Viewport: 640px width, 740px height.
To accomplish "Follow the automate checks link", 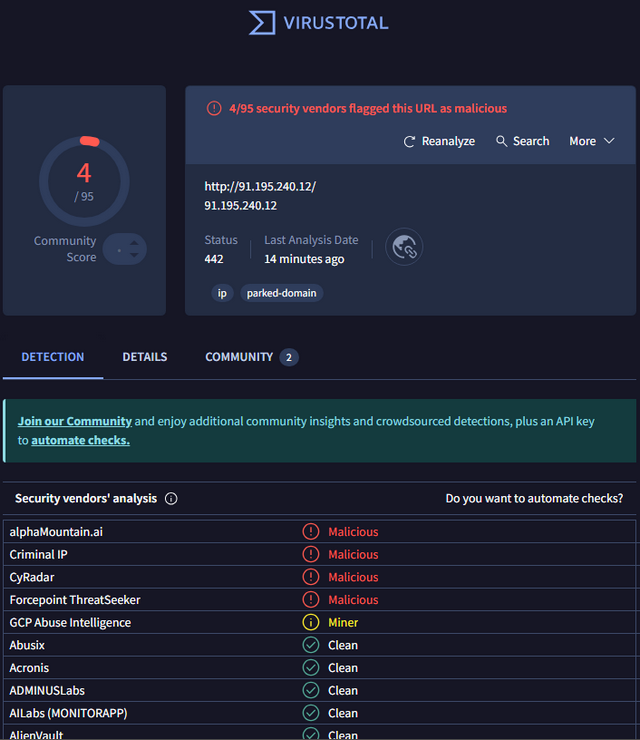I will [x=80, y=440].
